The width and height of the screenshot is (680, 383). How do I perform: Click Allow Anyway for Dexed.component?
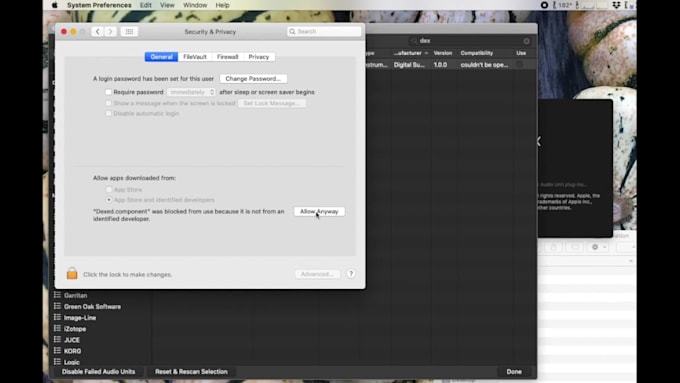pyautogui.click(x=319, y=211)
